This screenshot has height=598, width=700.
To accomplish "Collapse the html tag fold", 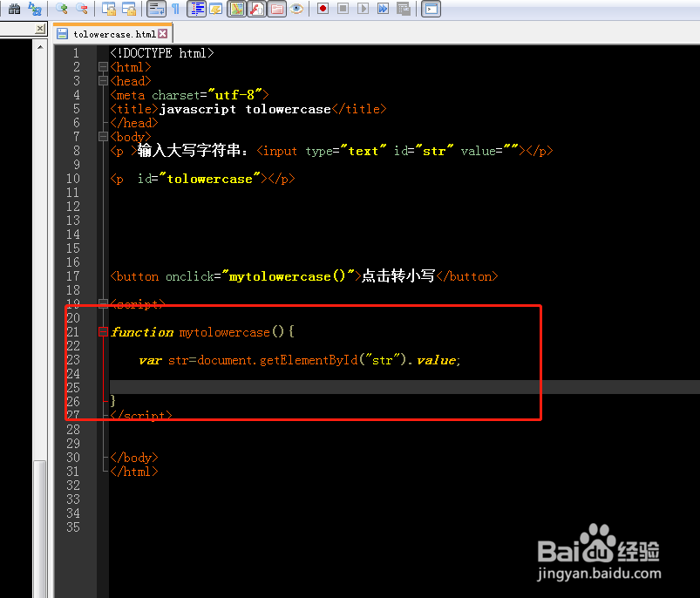I will tap(103, 67).
